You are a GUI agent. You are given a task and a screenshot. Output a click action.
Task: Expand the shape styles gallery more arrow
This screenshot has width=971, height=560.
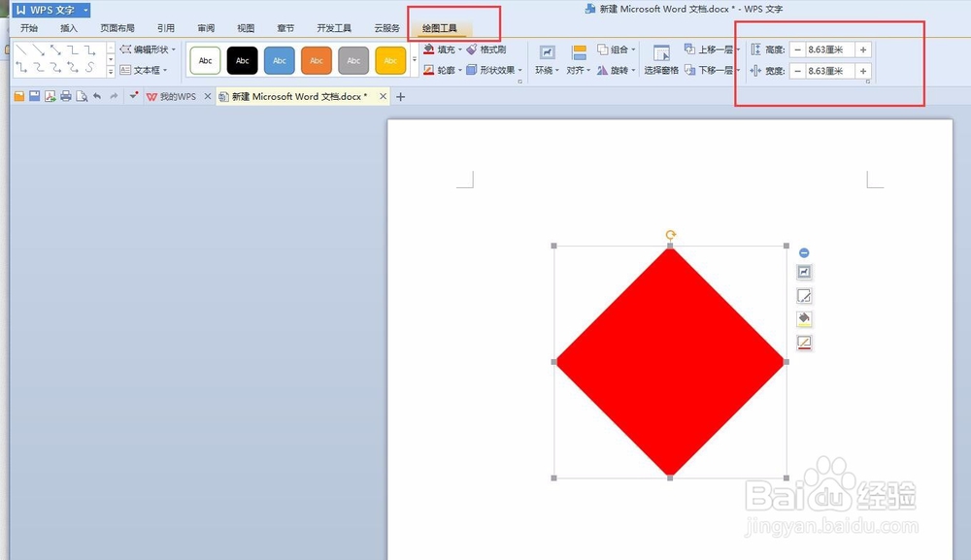[415, 60]
